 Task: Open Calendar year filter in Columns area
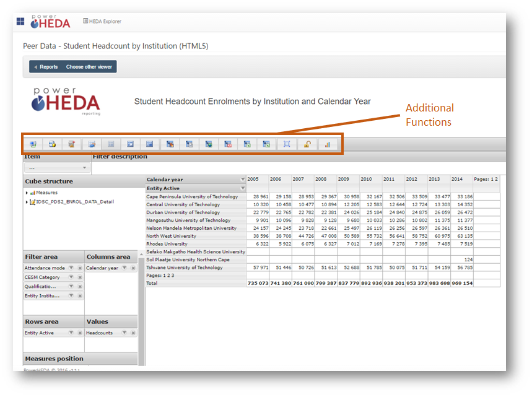click(124, 268)
